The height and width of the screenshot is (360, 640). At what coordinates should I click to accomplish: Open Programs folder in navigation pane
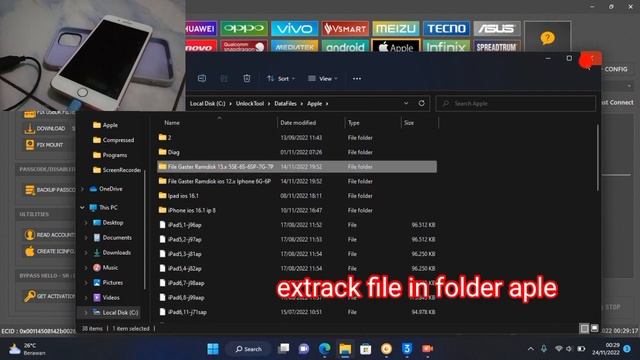[110, 155]
